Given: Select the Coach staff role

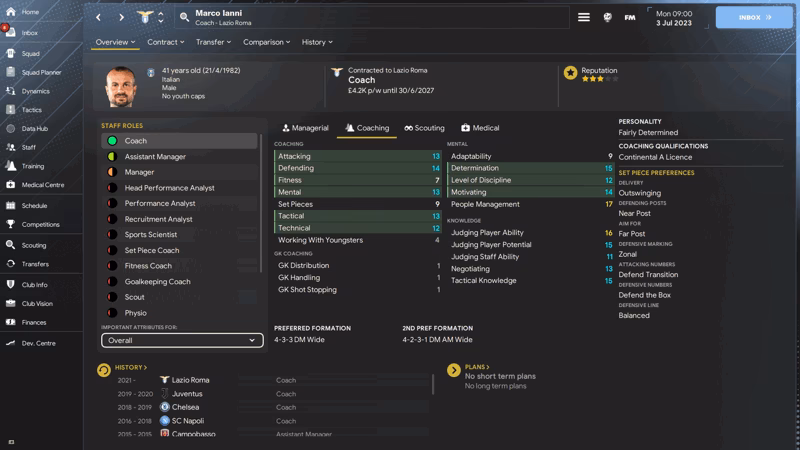Looking at the screenshot, I should click(x=179, y=141).
